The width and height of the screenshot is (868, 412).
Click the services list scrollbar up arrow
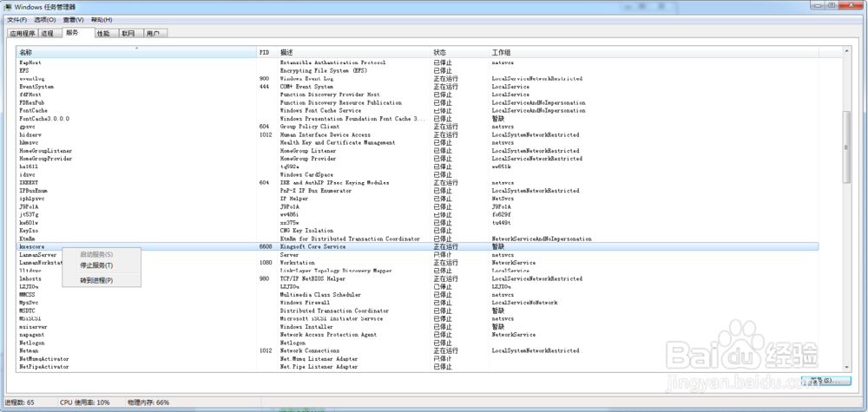coord(845,51)
